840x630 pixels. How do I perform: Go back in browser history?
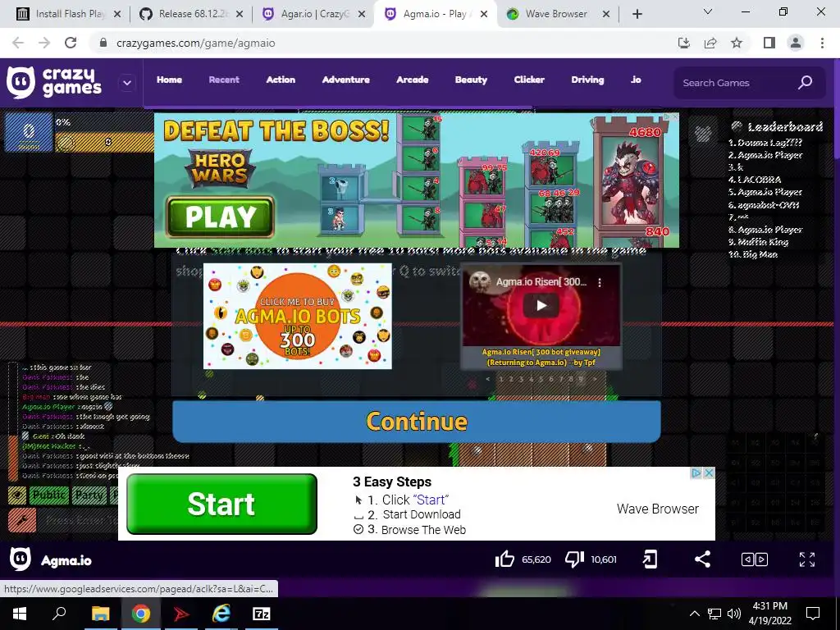pyautogui.click(x=18, y=43)
